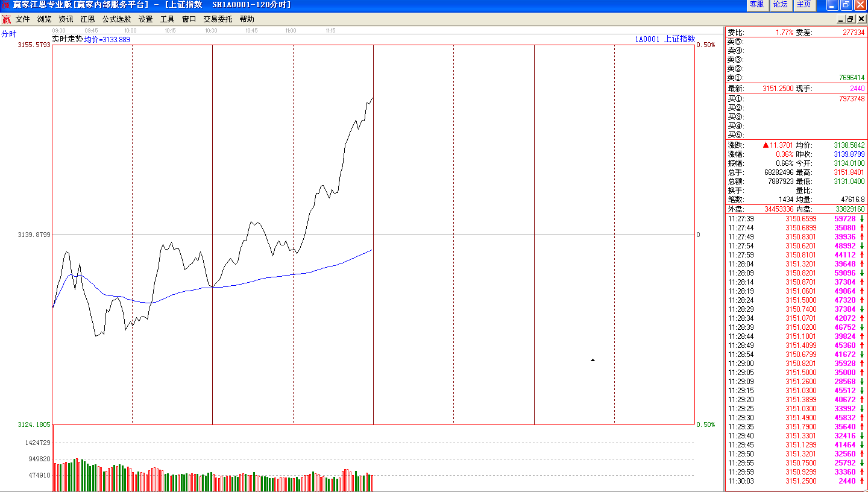Click the 买① row volume 7973748
The width and height of the screenshot is (868, 492).
point(852,99)
